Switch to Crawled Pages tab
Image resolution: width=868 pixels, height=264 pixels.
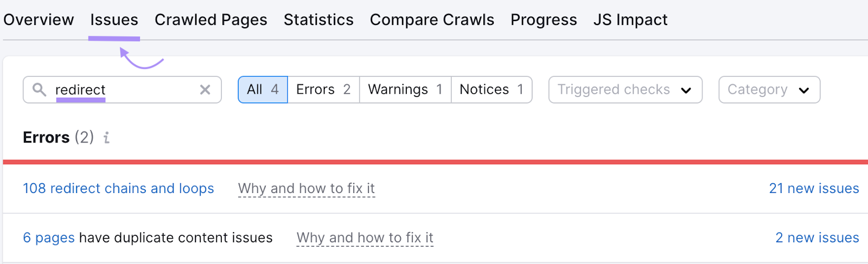click(210, 20)
